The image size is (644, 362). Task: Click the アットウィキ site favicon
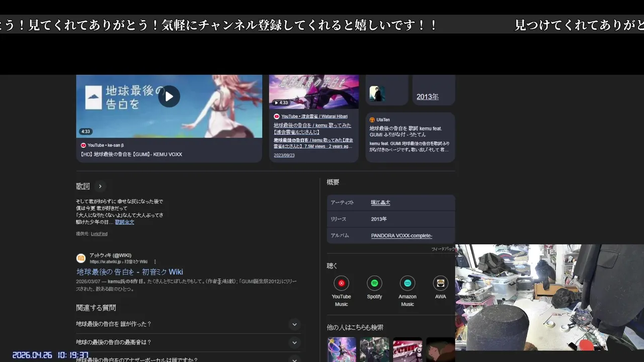[81, 258]
